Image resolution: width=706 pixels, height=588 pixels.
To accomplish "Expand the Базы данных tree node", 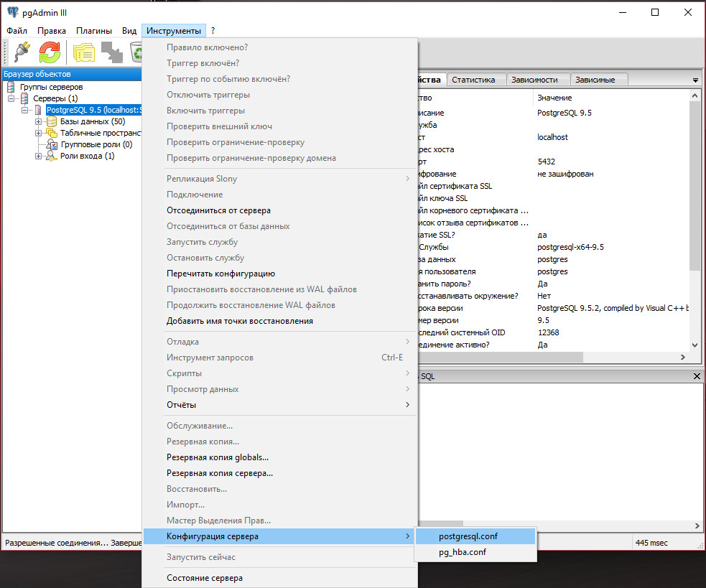I will click(39, 122).
